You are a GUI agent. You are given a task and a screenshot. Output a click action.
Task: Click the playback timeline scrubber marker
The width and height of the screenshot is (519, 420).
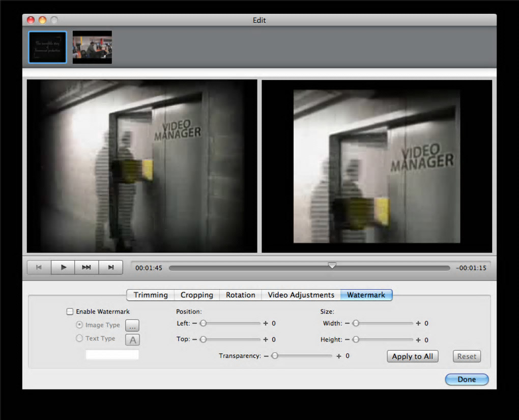(332, 265)
